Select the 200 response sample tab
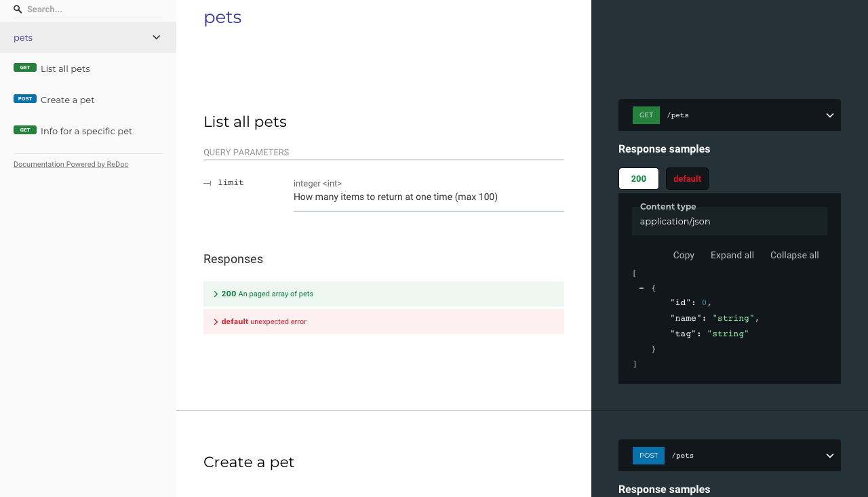868x497 pixels. [x=639, y=179]
